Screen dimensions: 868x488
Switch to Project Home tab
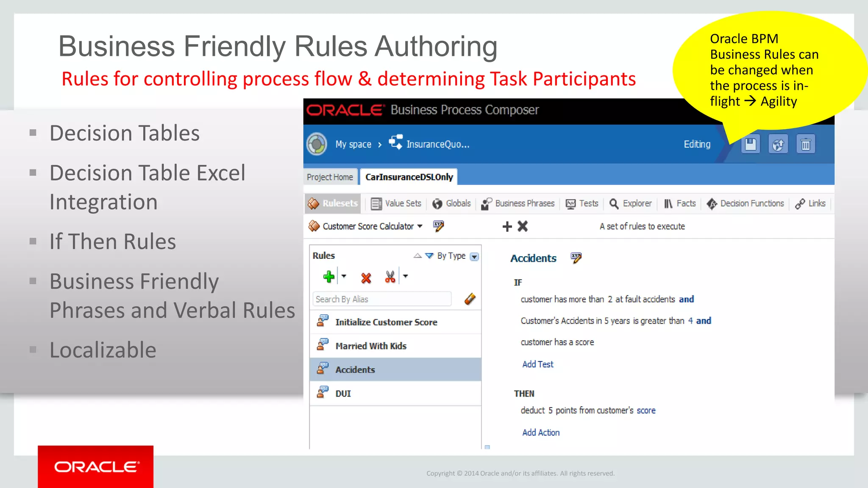click(330, 177)
